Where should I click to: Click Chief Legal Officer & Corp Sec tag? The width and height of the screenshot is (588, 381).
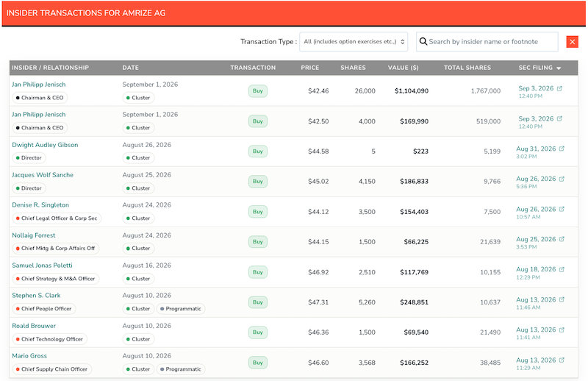[x=57, y=218]
